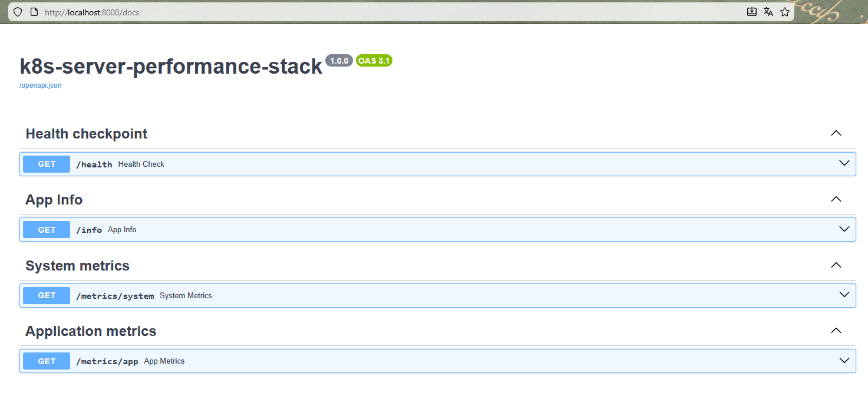Expand the /metrics/system endpoint chevron

(844, 295)
